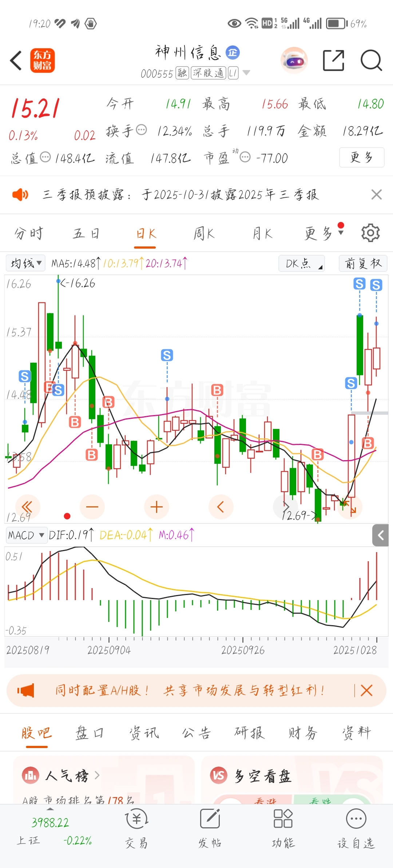Tap the 16.26 high price label
Image resolution: width=393 pixels, height=868 pixels.
coord(78,283)
